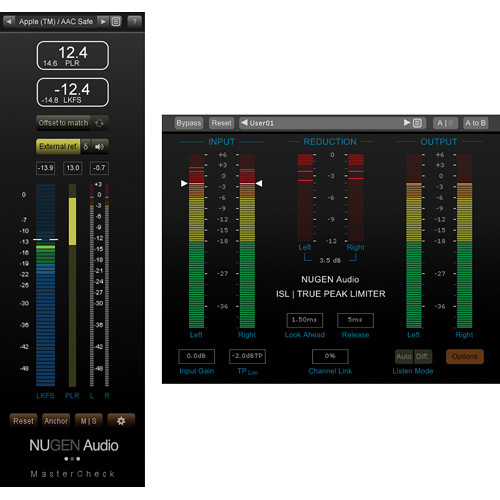Edit the 0.0dB Input Gain field

click(x=197, y=356)
